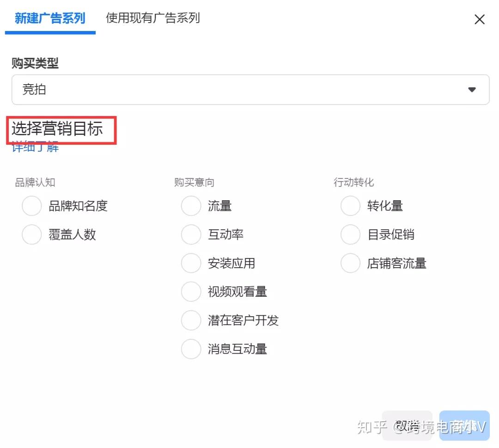This screenshot has height=448, width=499.
Task: Click the blue continue button
Action: (464, 425)
